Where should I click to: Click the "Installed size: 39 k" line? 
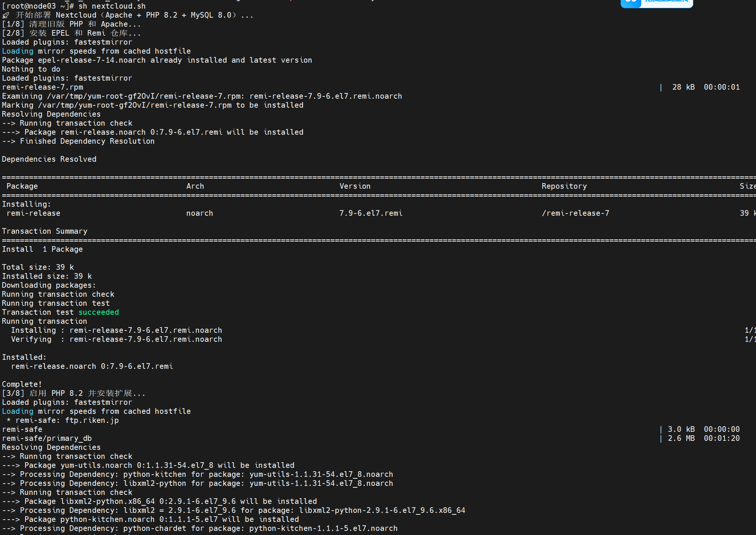47,276
